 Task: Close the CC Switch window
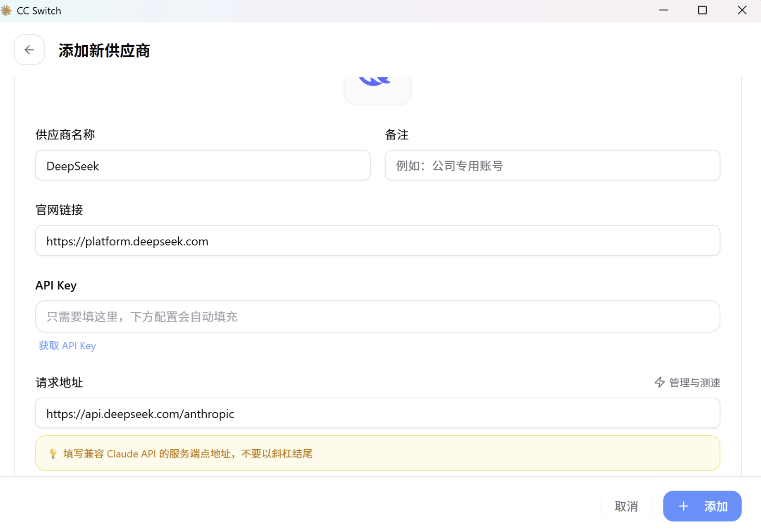[742, 10]
